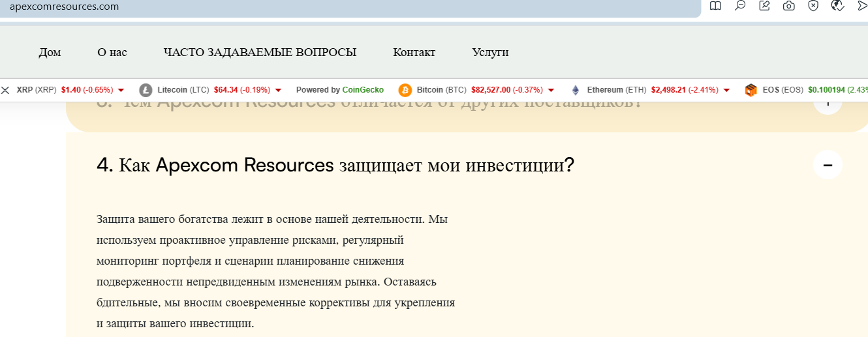Click the Ethereum diamond logo
The width and height of the screenshot is (868, 337).
pos(575,90)
